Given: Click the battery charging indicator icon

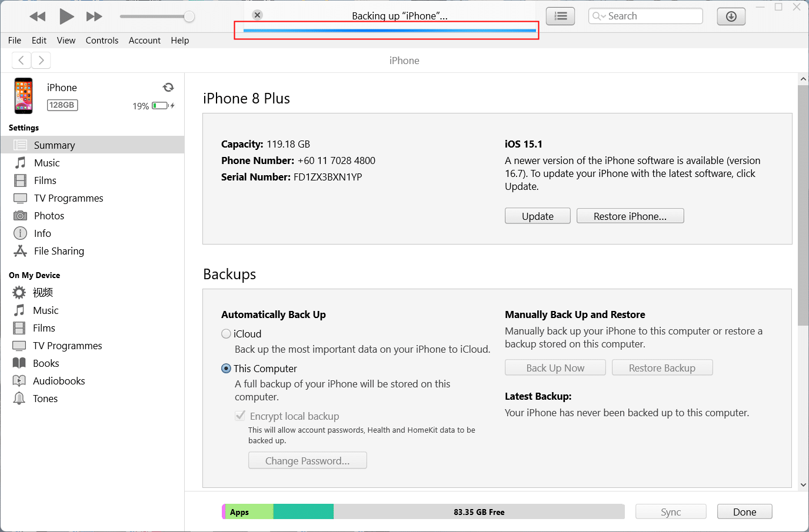Looking at the screenshot, I should click(x=163, y=106).
